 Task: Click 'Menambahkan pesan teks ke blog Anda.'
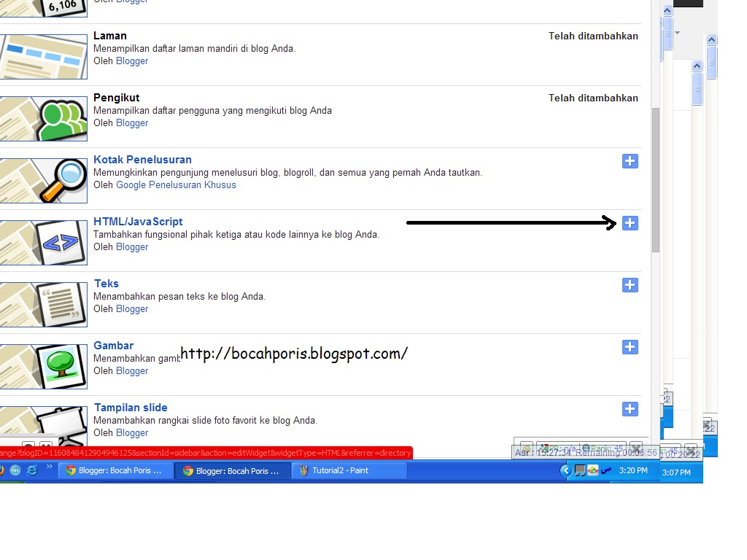tap(179, 296)
